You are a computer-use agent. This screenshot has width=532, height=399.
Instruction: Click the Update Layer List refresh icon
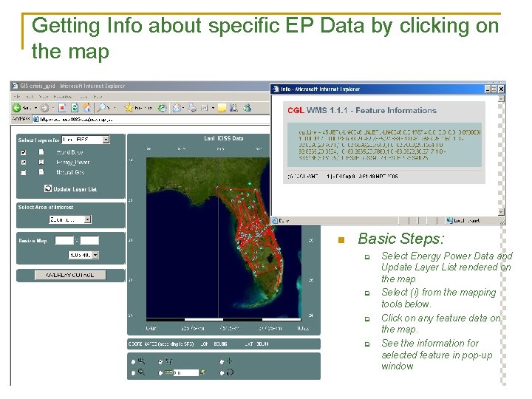[48, 188]
